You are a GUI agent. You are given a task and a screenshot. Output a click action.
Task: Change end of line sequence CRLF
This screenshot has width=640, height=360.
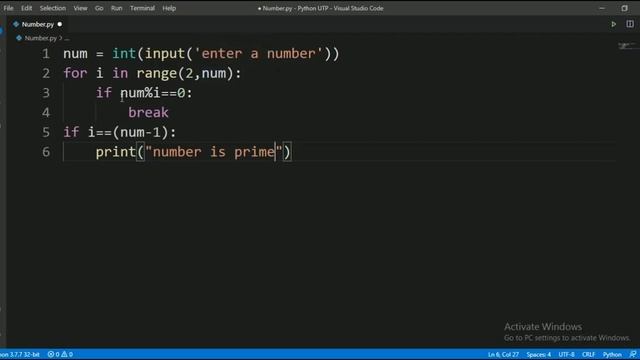pyautogui.click(x=588, y=354)
